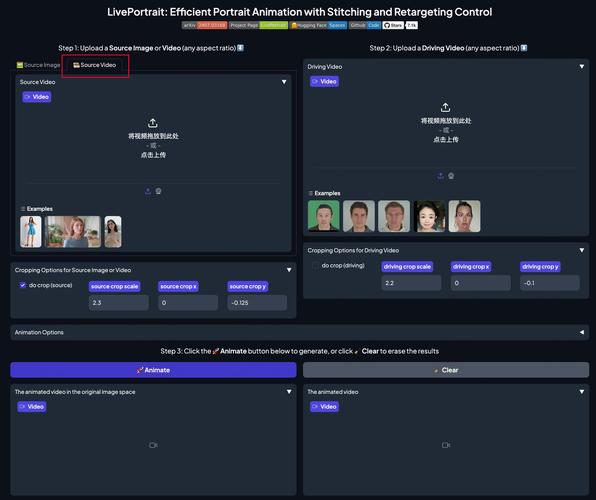Screen dimensions: 596x500
Task: Click the Video label in Driving Video panel
Action: tap(324, 81)
